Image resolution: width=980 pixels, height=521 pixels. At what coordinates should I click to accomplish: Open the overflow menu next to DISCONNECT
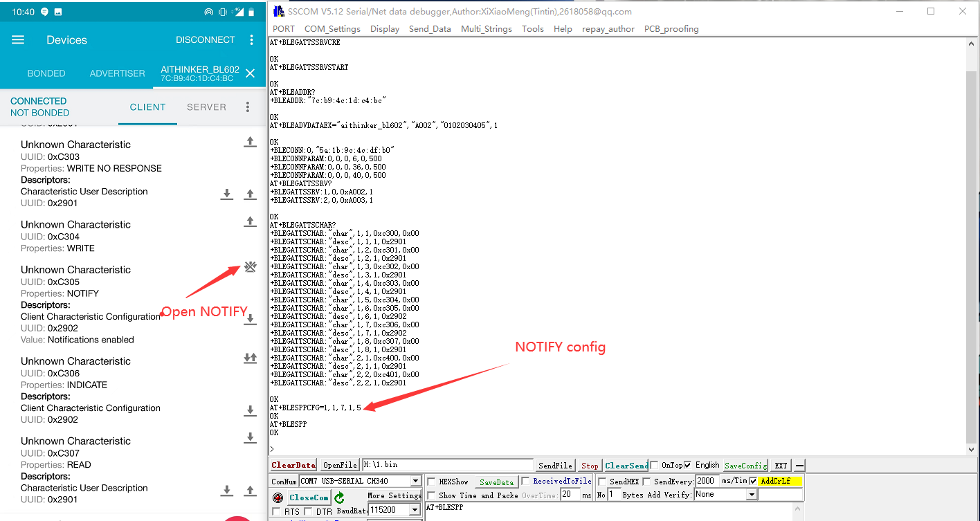[x=252, y=40]
